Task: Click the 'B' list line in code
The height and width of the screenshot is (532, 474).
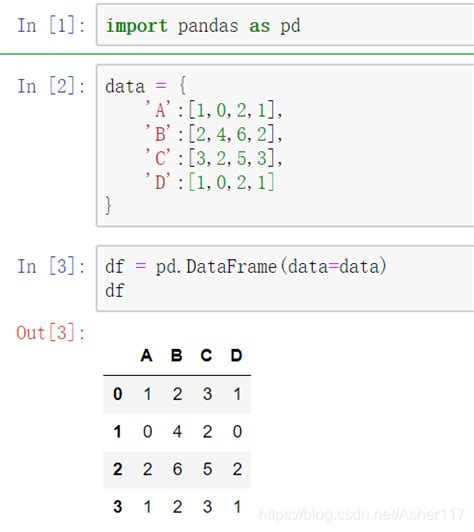Action: tap(214, 134)
